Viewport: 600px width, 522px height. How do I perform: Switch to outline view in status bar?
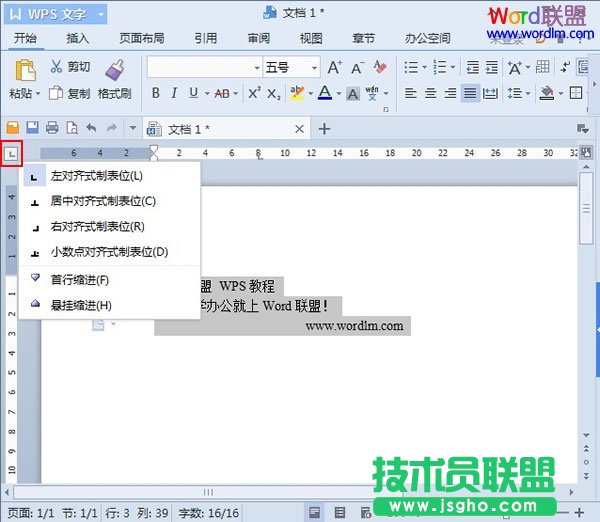tap(340, 512)
